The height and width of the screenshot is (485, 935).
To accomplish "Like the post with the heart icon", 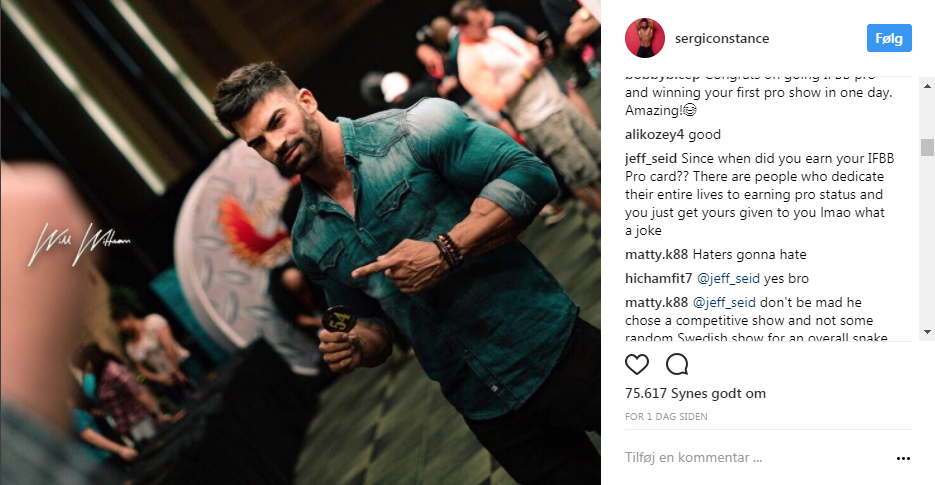I will pyautogui.click(x=636, y=364).
